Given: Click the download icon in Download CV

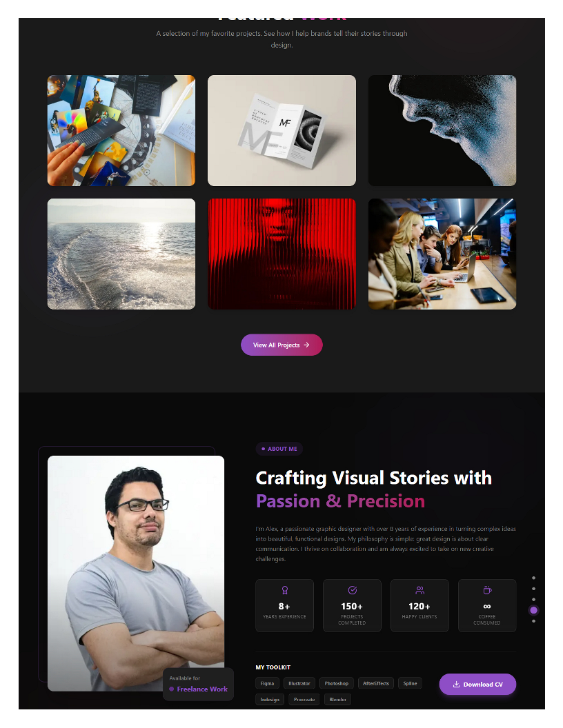Looking at the screenshot, I should (x=456, y=685).
